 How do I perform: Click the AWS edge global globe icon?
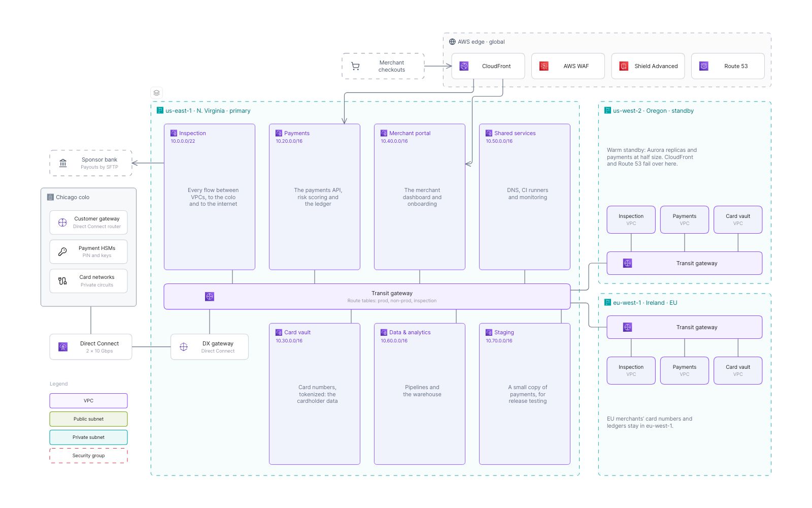452,42
